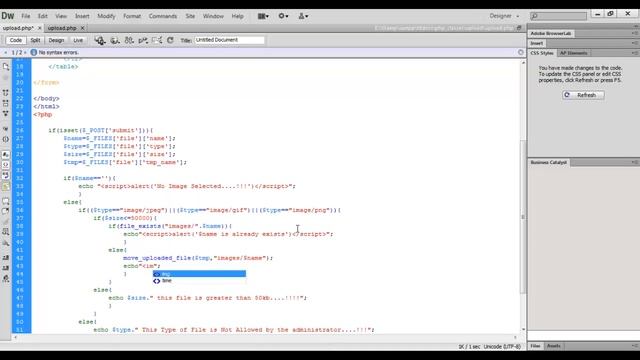Click the Move or Convert CSS icon
The width and height of the screenshot is (640, 360).
[6, 243]
